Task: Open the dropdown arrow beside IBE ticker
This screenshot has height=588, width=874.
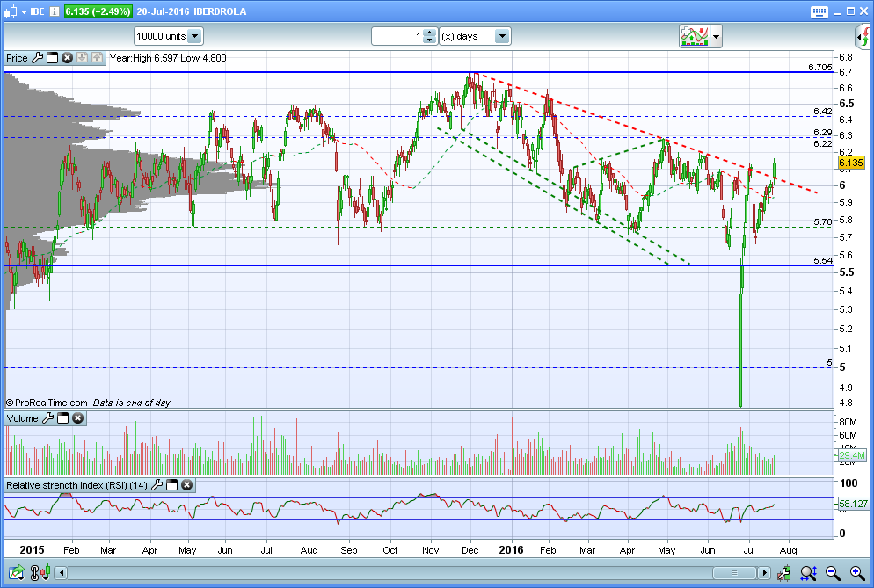Action: [24, 11]
